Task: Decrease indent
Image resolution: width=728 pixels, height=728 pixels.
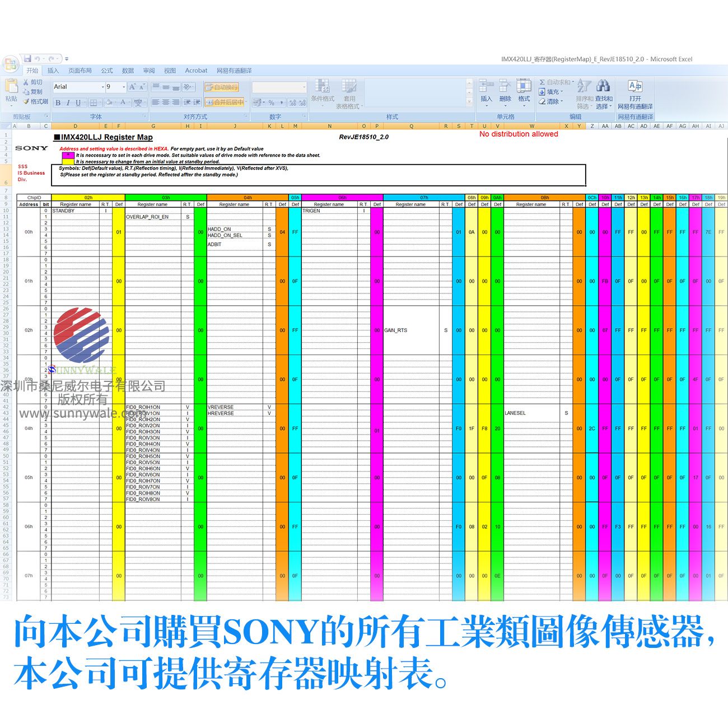Action: click(188, 102)
